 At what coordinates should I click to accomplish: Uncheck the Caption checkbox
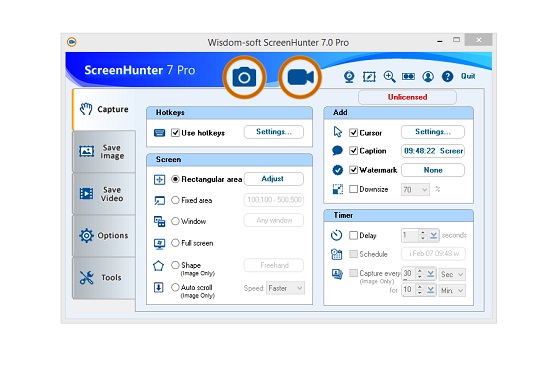point(354,151)
